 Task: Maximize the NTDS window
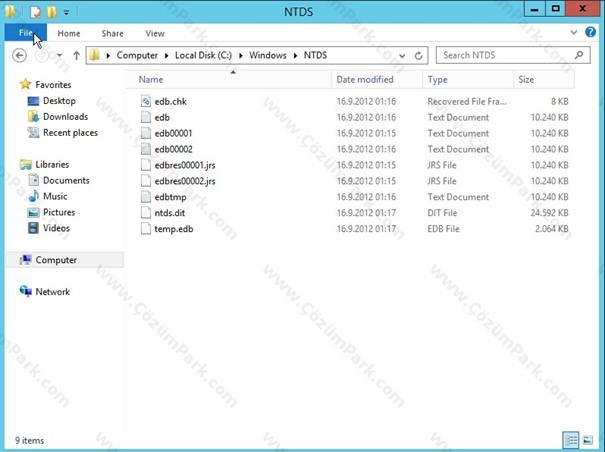[555, 9]
